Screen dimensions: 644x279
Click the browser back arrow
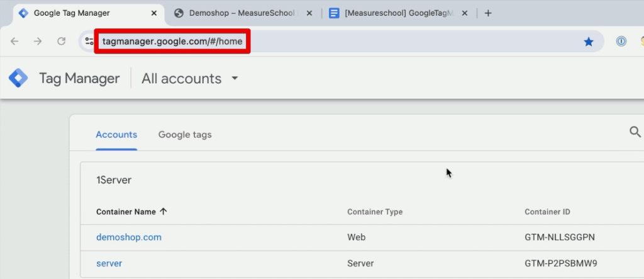click(14, 41)
